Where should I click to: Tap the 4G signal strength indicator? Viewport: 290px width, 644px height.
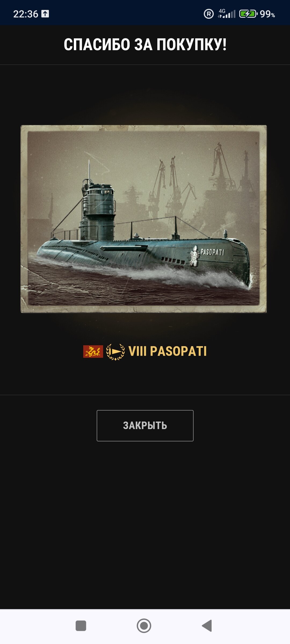point(227,13)
